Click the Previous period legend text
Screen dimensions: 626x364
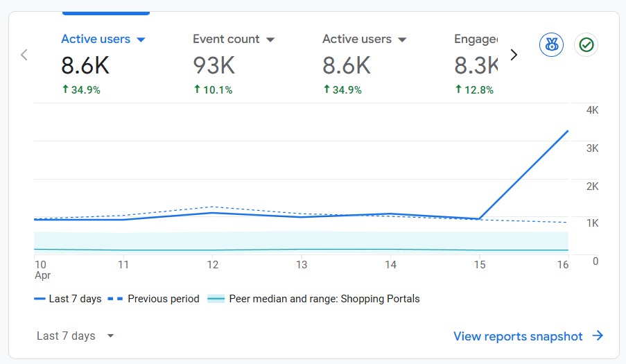click(x=164, y=300)
